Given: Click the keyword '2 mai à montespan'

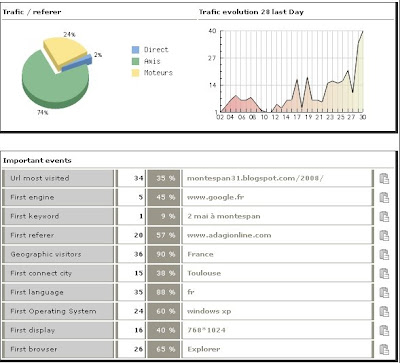Looking at the screenshot, I should [x=224, y=216].
